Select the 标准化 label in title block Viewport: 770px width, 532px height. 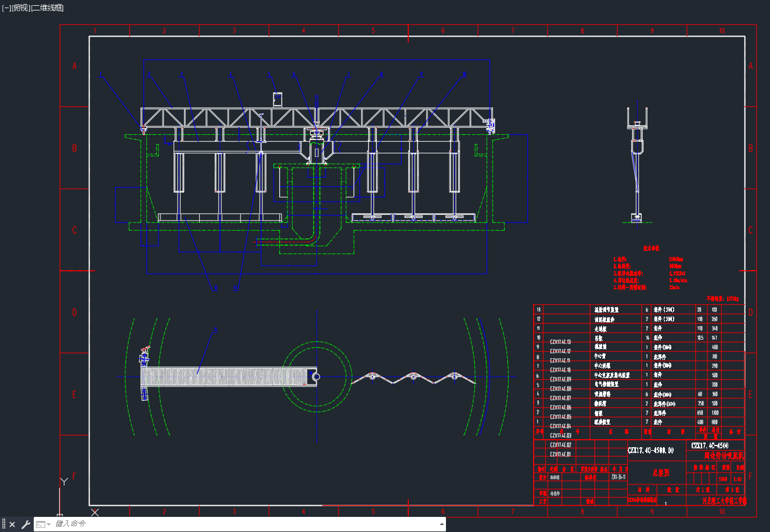point(591,477)
